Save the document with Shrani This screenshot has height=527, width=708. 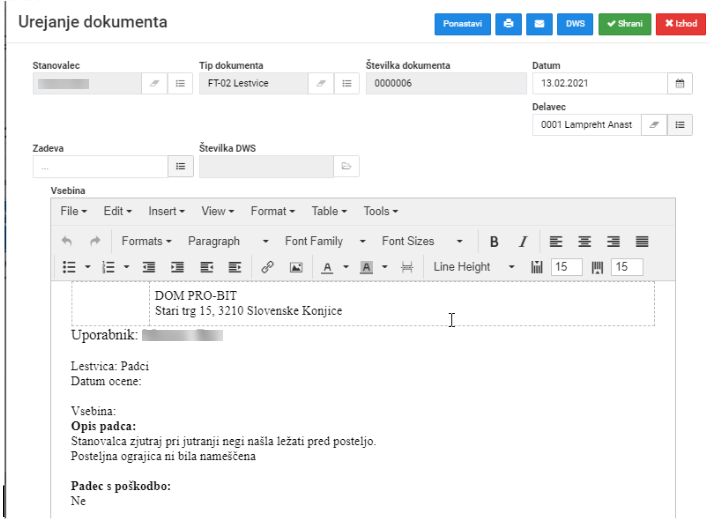625,24
